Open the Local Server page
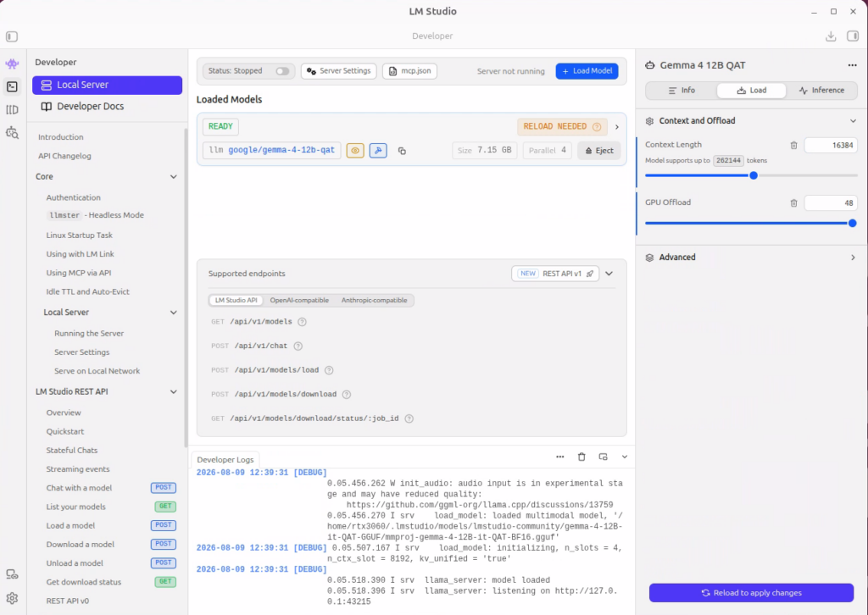Viewport: 868px width, 615px height. point(107,86)
